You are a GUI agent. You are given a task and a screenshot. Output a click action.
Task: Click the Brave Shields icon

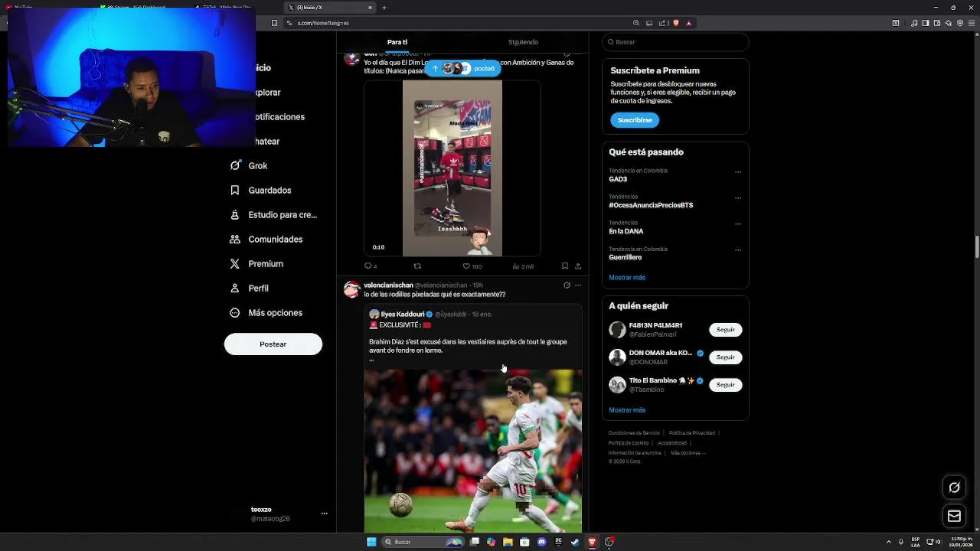(x=676, y=23)
